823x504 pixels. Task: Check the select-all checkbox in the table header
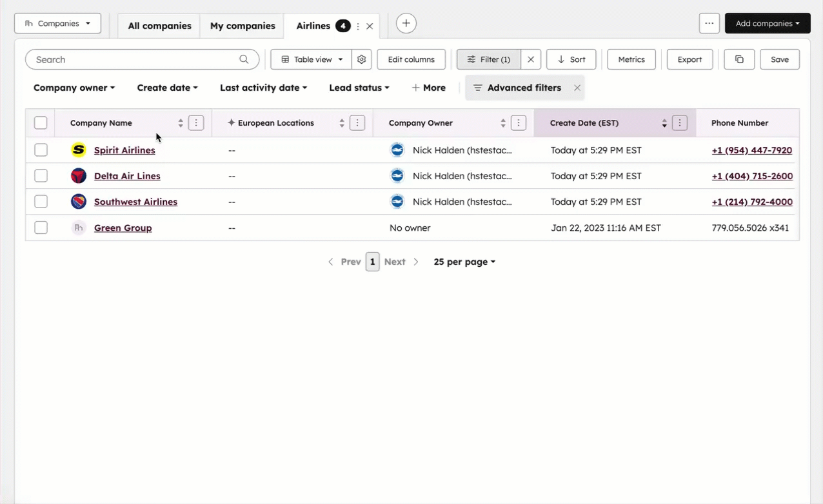point(41,122)
